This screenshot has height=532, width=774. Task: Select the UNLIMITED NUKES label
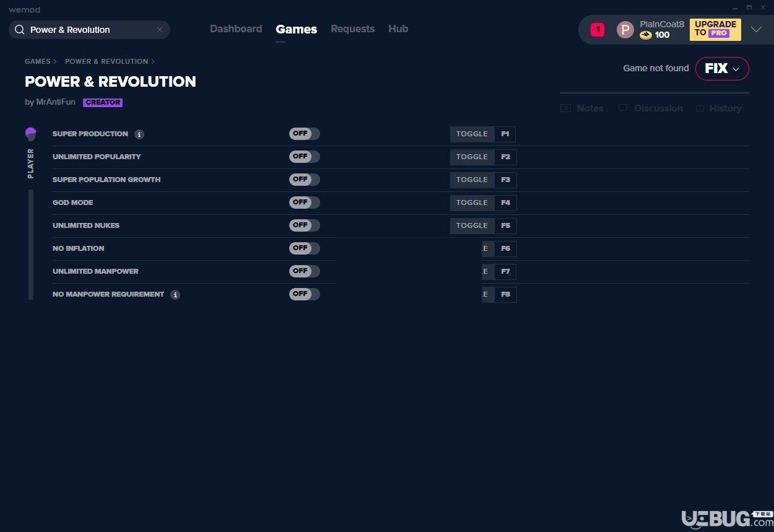coord(86,225)
